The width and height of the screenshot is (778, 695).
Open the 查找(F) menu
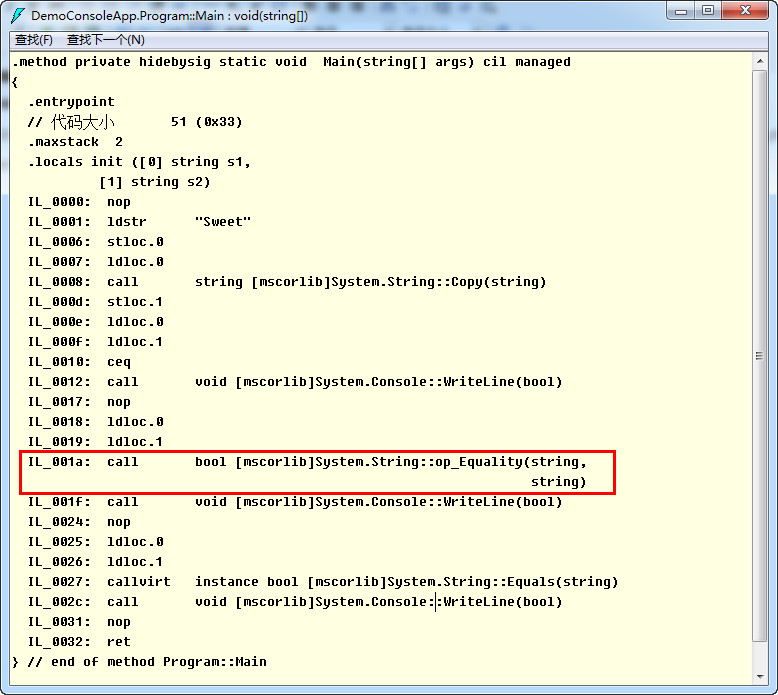34,40
